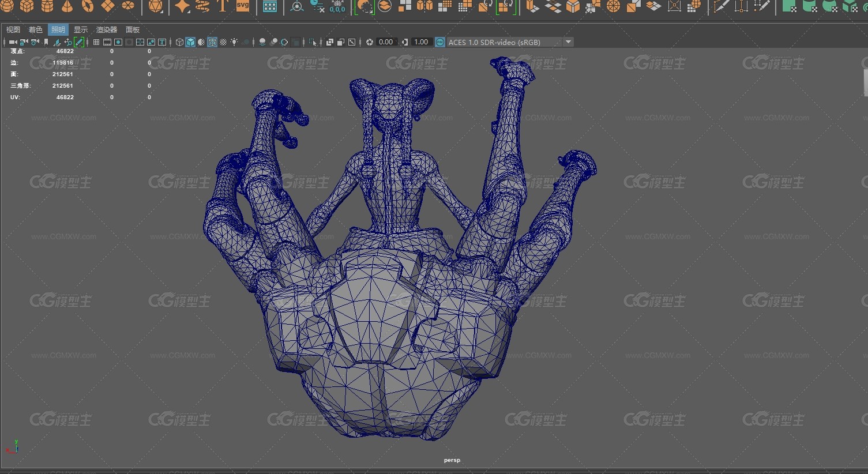The width and height of the screenshot is (868, 474).
Task: Click the Mirror shelf icon
Action: point(425,6)
